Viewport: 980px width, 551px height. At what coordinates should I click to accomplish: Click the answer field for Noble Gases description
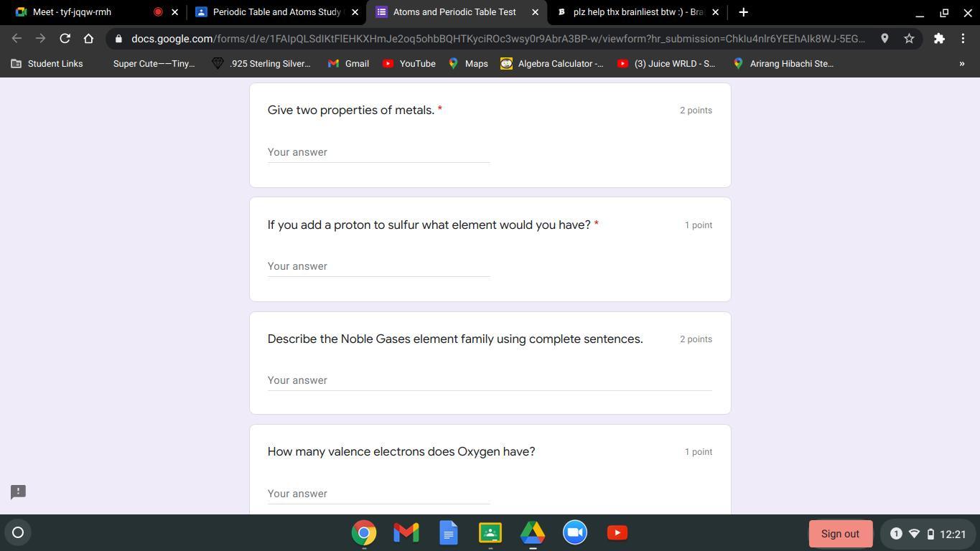[490, 380]
